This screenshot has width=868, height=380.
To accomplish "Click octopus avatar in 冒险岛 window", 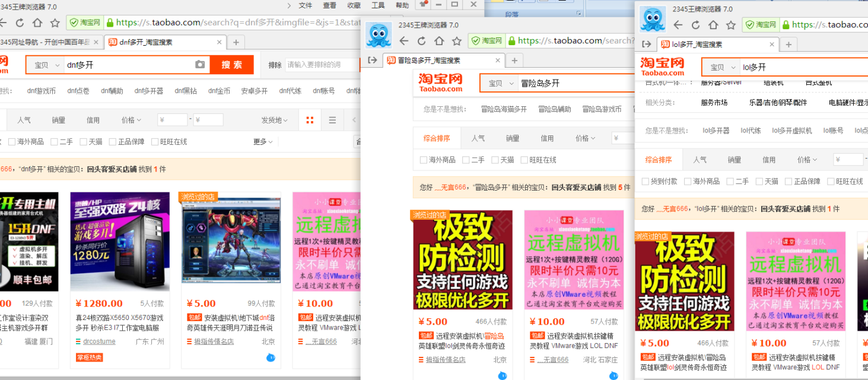I will 379,35.
